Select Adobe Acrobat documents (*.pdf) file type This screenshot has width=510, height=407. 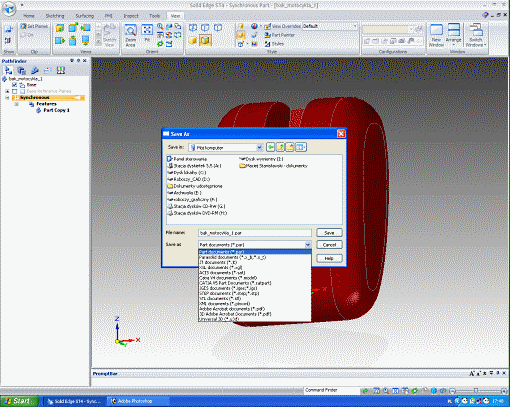coord(255,309)
